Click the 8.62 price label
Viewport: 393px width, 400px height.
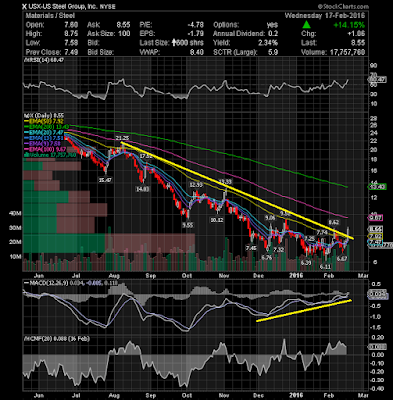tap(334, 222)
